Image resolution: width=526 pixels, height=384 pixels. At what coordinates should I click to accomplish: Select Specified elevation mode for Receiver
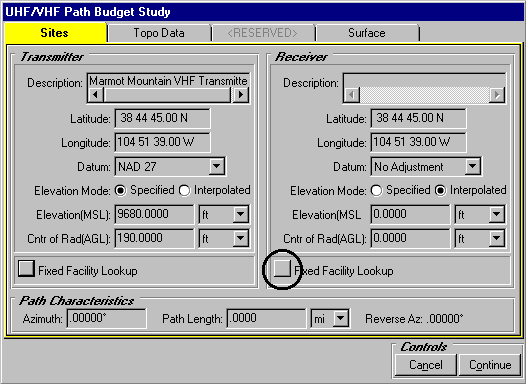(x=376, y=191)
